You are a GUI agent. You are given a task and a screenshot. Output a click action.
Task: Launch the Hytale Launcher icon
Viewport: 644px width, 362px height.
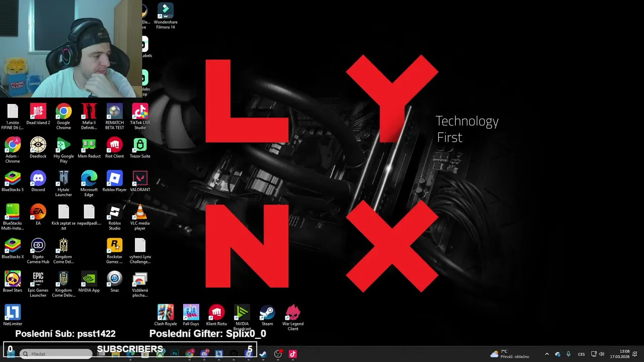click(x=63, y=184)
